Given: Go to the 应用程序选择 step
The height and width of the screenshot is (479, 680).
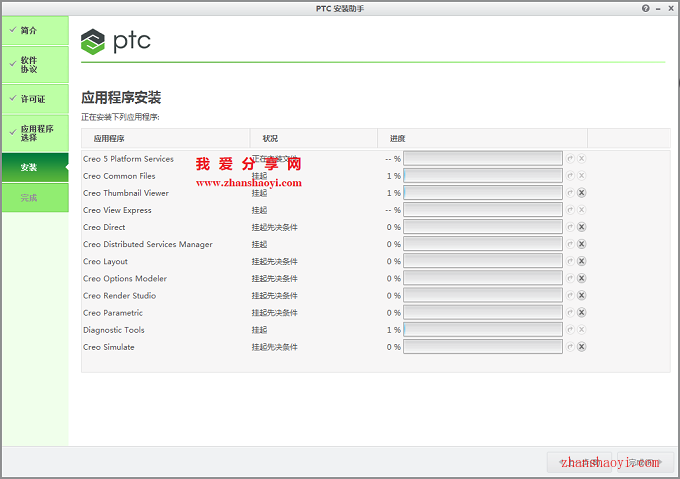Looking at the screenshot, I should coord(35,133).
